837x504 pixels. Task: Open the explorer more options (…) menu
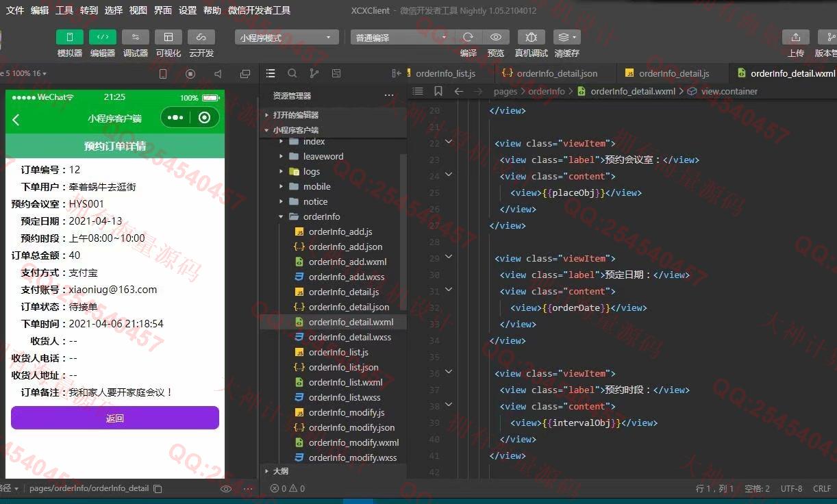[389, 96]
